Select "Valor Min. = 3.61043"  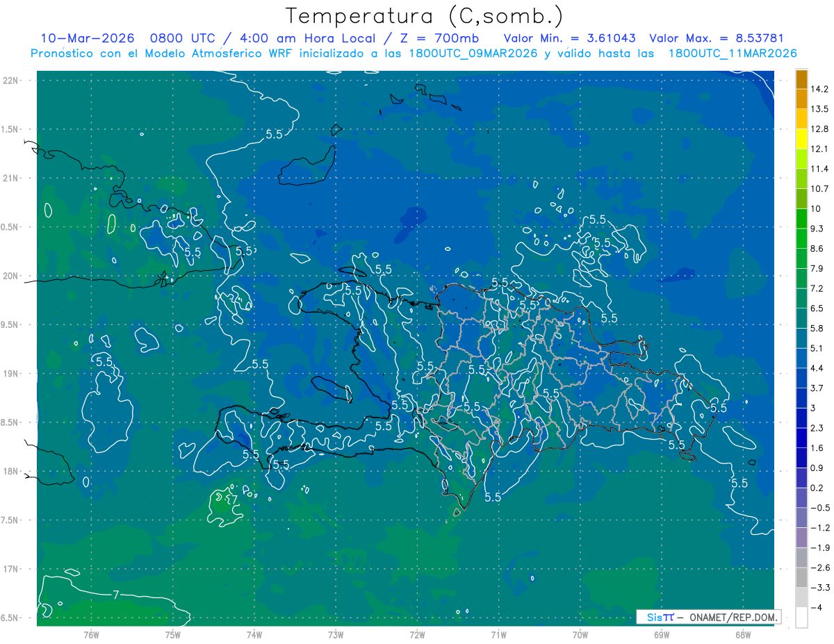[569, 38]
